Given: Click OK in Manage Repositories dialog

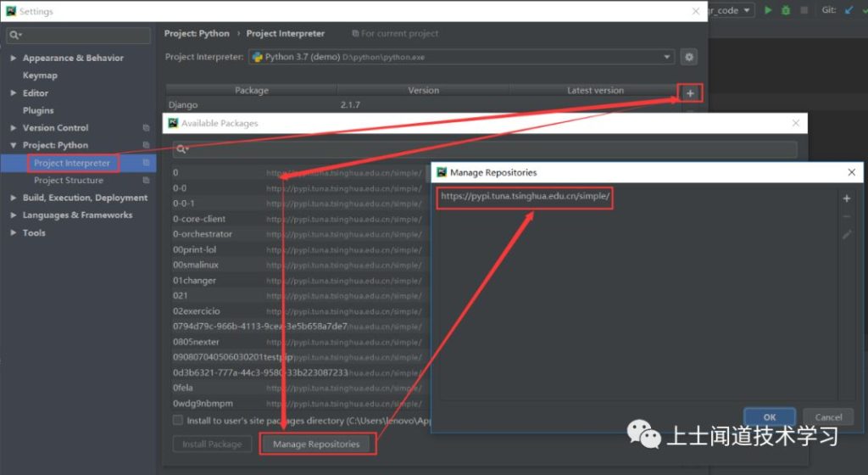Looking at the screenshot, I should click(770, 416).
